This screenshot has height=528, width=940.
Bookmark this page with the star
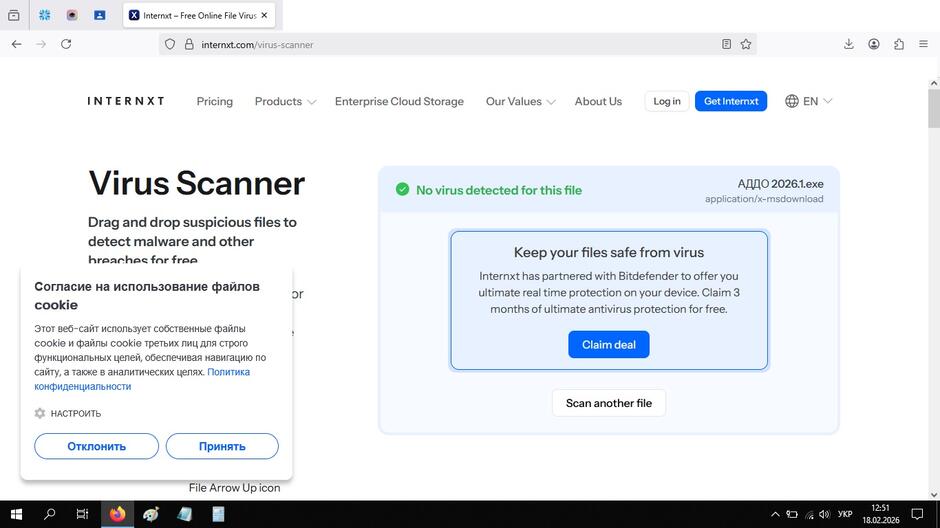pos(746,44)
